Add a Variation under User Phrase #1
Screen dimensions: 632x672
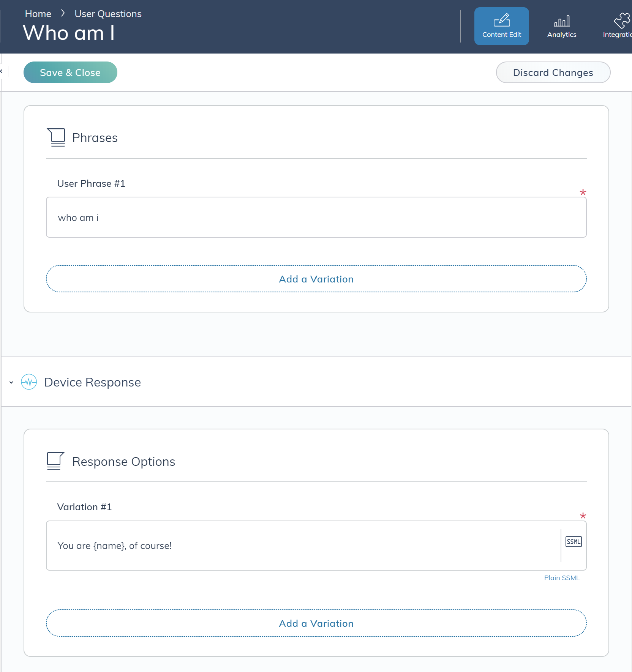(316, 279)
